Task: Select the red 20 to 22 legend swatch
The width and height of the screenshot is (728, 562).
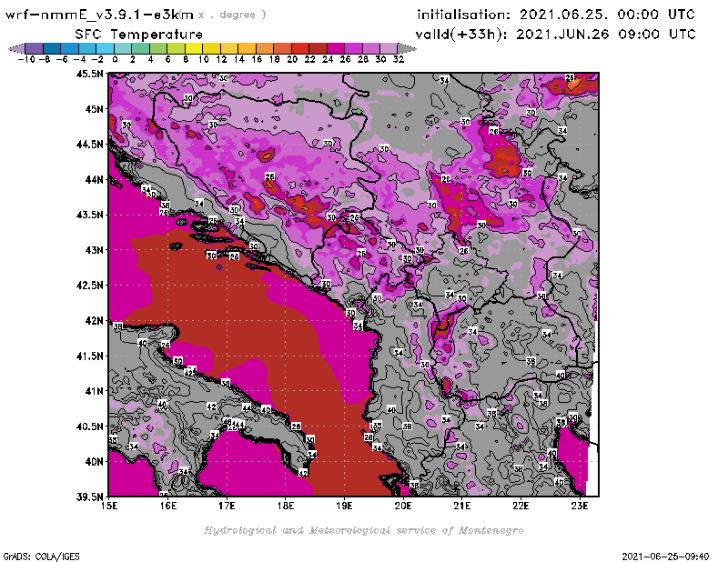Action: click(300, 48)
